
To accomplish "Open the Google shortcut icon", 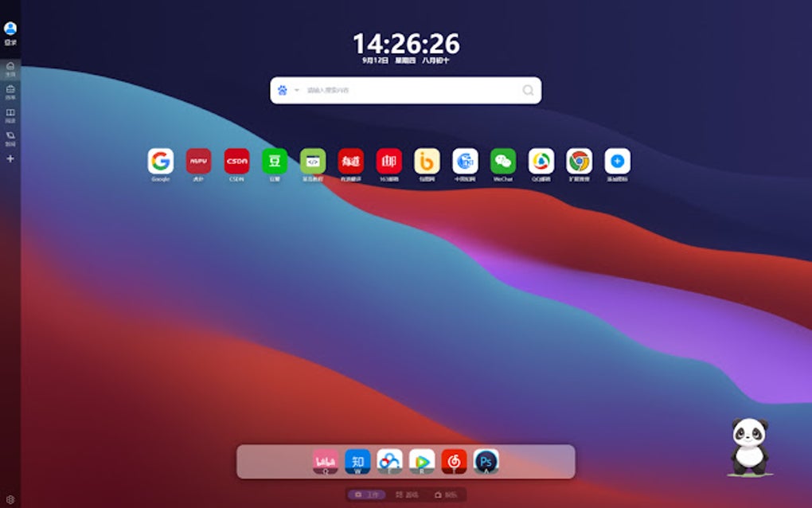I will coord(161,163).
